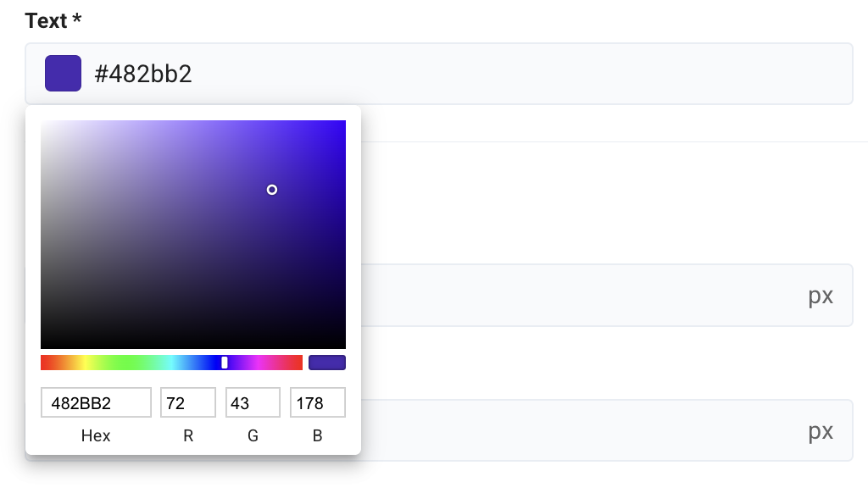Select the G value field showing 43
The image size is (868, 493).
253,403
